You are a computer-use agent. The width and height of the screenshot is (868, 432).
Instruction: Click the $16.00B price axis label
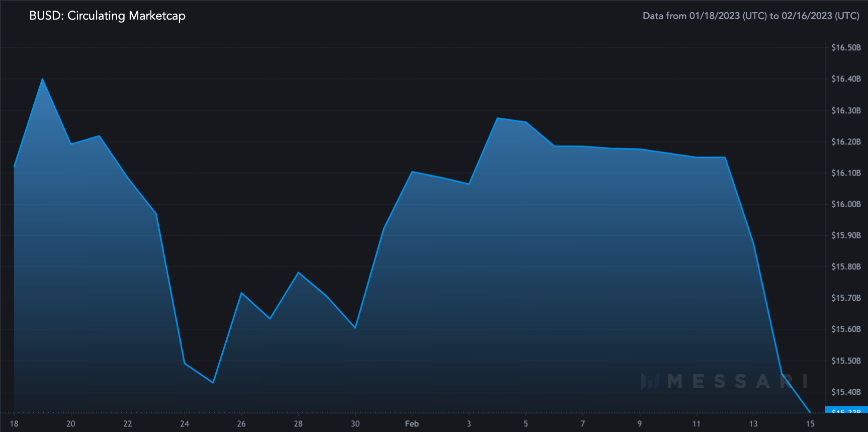pyautogui.click(x=846, y=204)
